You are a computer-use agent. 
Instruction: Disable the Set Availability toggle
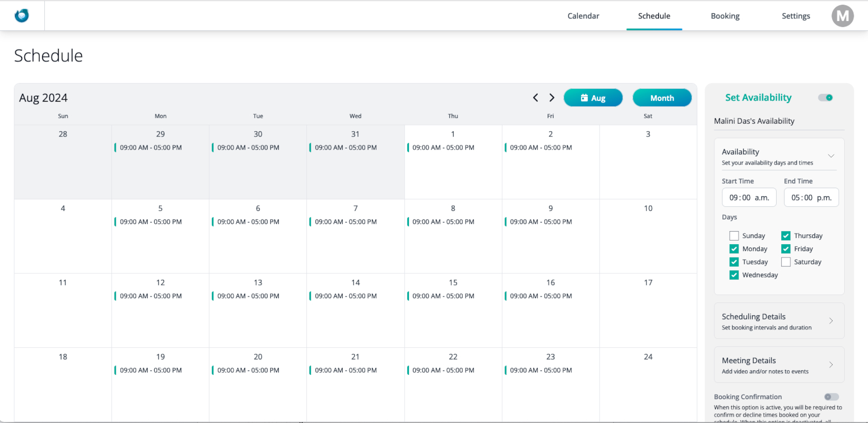pyautogui.click(x=825, y=98)
